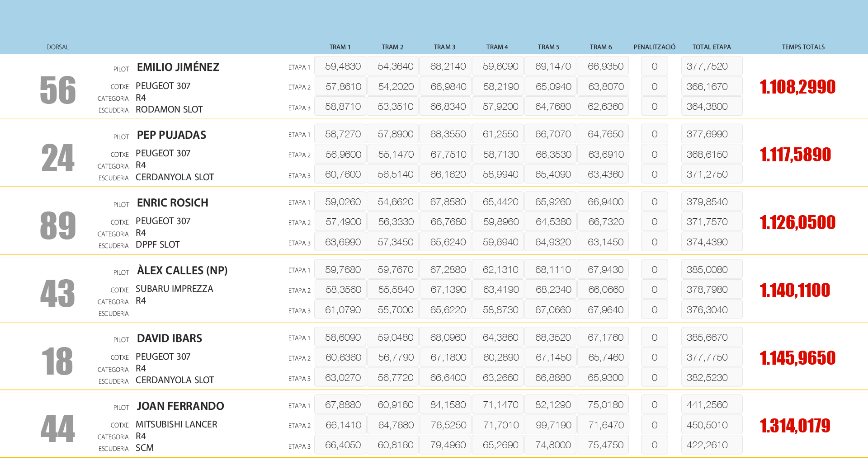Click total time 1.108,2990
Screen dimensions: 868x460
pyautogui.click(x=797, y=87)
